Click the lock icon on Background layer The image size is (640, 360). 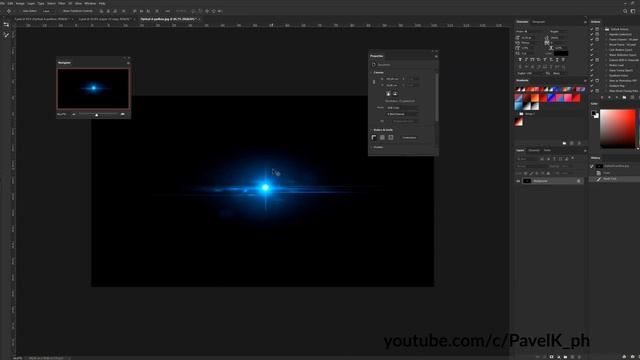point(579,181)
